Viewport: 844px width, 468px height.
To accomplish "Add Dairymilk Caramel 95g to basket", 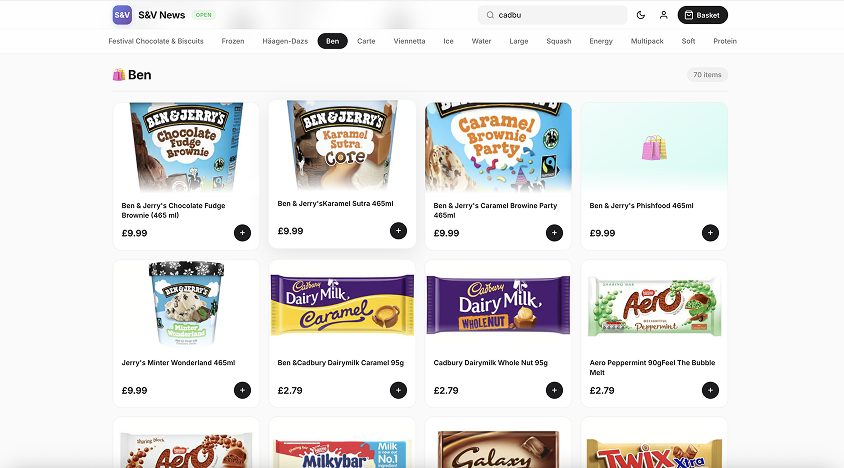I will [398, 390].
